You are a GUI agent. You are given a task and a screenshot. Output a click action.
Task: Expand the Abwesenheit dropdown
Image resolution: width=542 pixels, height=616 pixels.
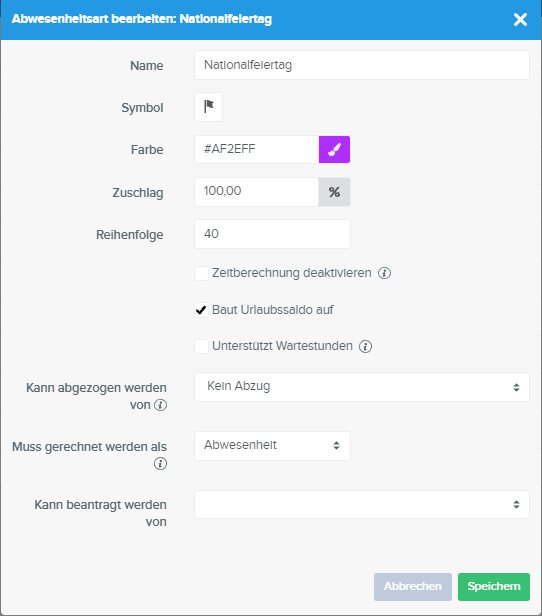272,446
